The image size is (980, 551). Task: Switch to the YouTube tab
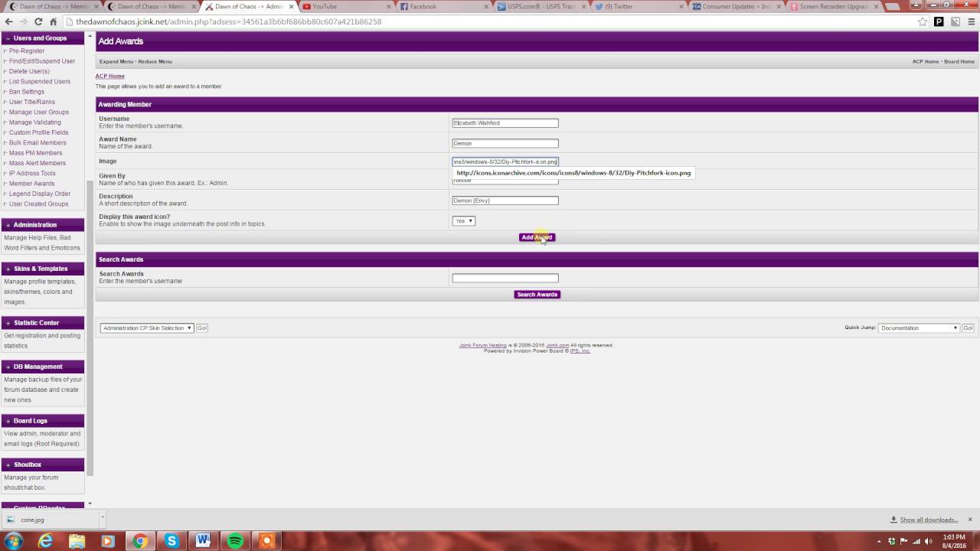click(345, 6)
